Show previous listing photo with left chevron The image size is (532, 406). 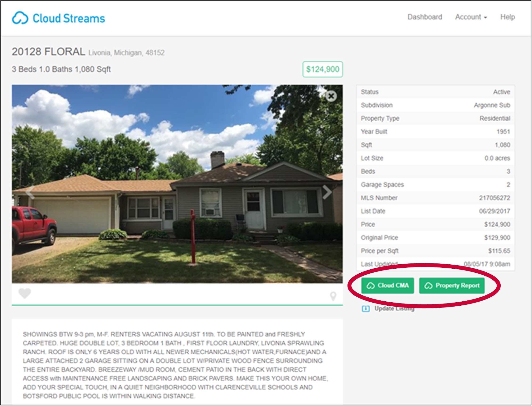coord(30,192)
